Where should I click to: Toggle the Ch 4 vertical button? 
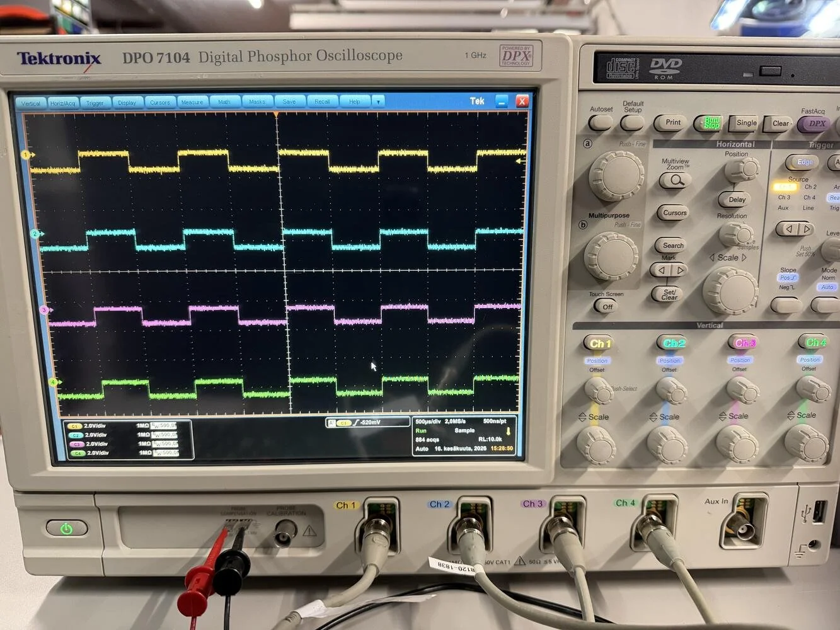point(815,342)
